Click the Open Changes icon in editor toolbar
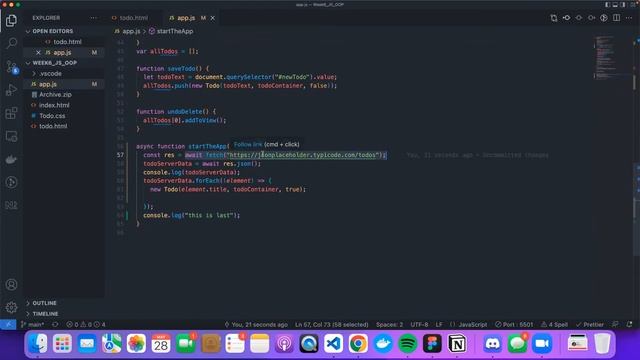The image size is (640, 360). [553, 18]
